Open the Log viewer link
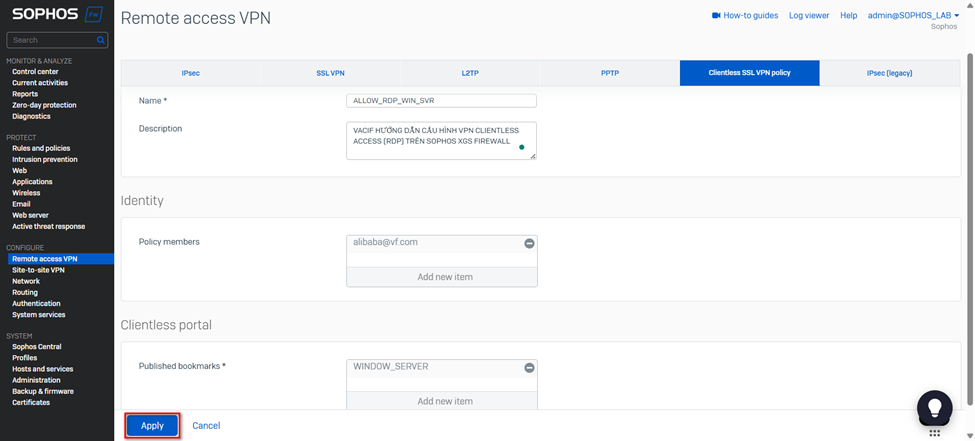The height and width of the screenshot is (441, 975). pyautogui.click(x=809, y=16)
